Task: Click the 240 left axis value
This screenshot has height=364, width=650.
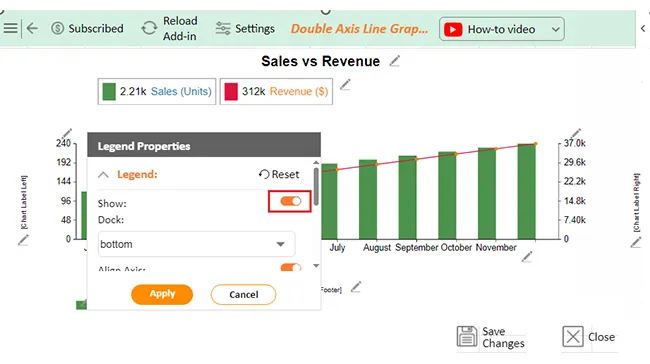Action: tap(63, 143)
